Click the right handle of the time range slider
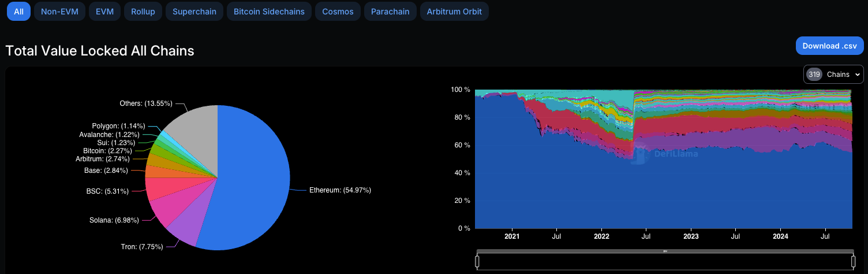The width and height of the screenshot is (868, 274). pyautogui.click(x=854, y=262)
